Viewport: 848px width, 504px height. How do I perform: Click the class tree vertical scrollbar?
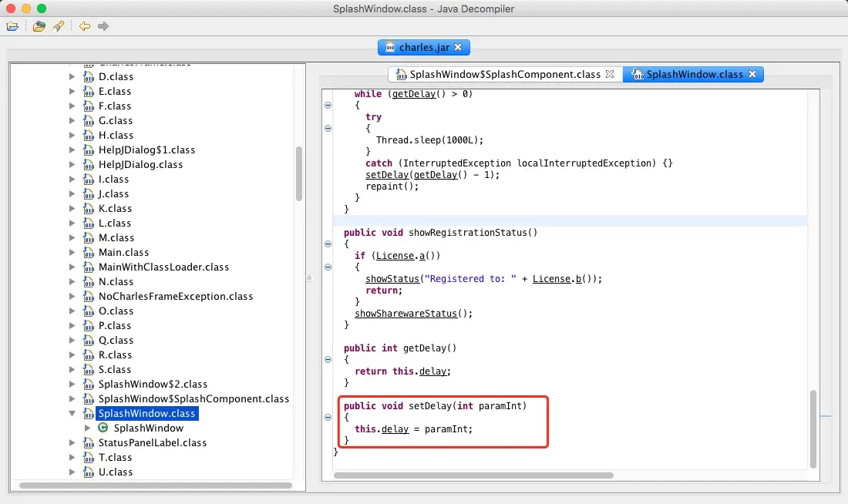299,174
